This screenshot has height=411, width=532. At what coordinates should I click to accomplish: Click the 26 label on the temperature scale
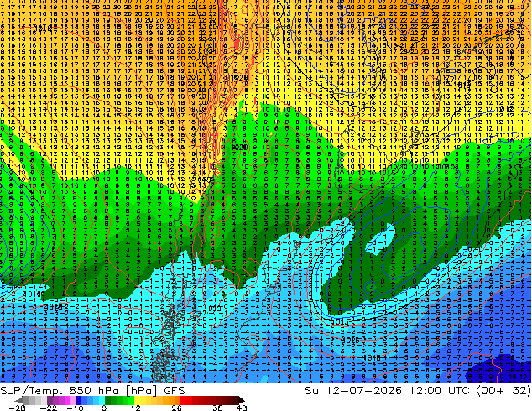pos(176,408)
